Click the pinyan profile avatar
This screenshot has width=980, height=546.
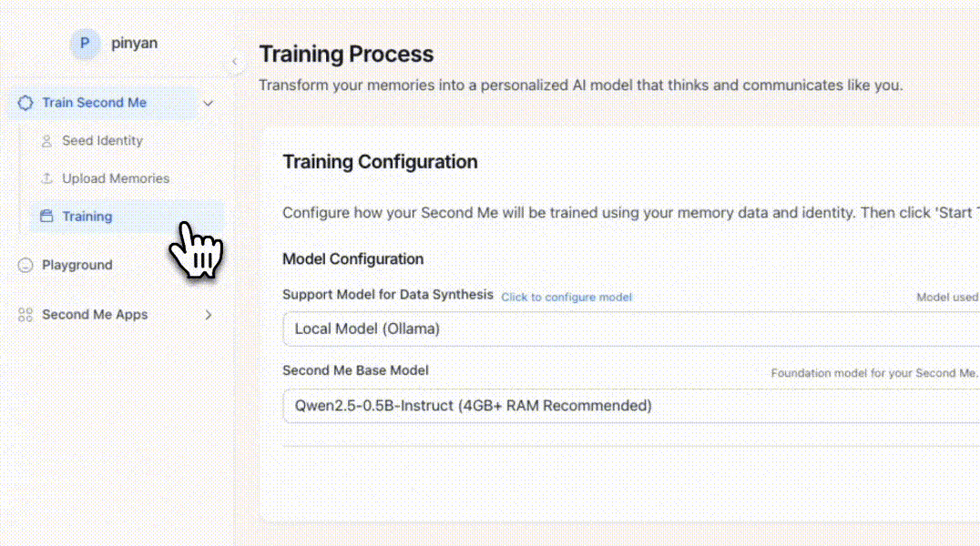click(x=85, y=43)
